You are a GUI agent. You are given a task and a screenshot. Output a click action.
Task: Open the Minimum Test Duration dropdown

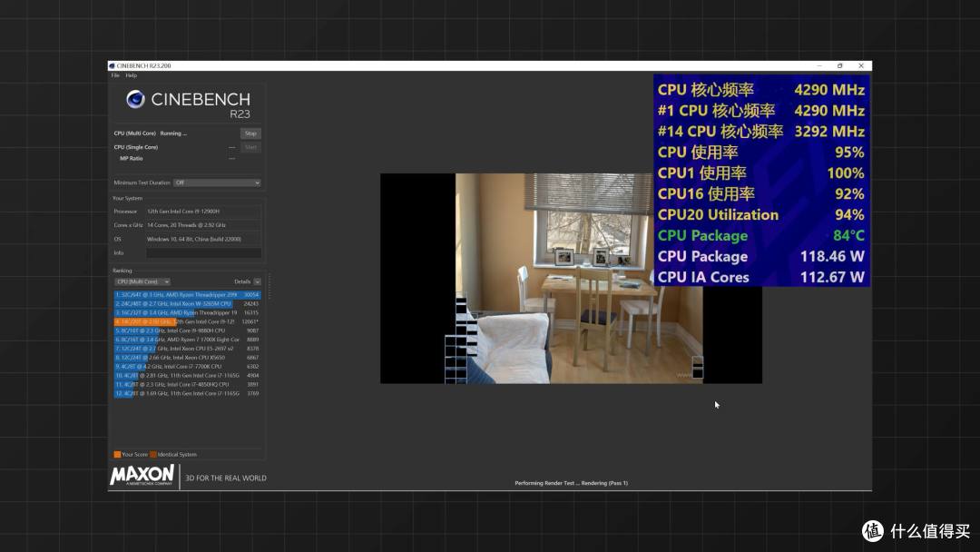pos(217,182)
